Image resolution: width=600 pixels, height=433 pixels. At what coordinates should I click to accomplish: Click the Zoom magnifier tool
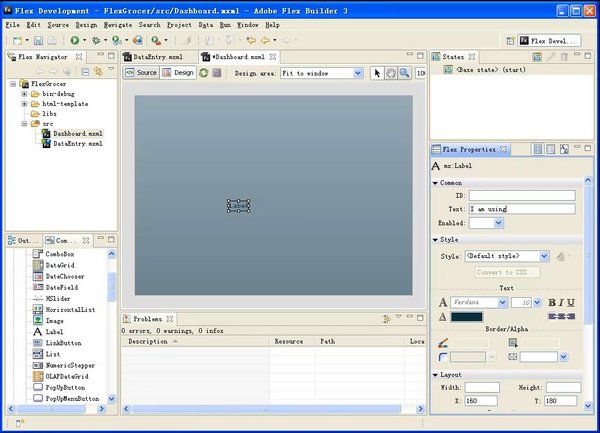click(404, 73)
